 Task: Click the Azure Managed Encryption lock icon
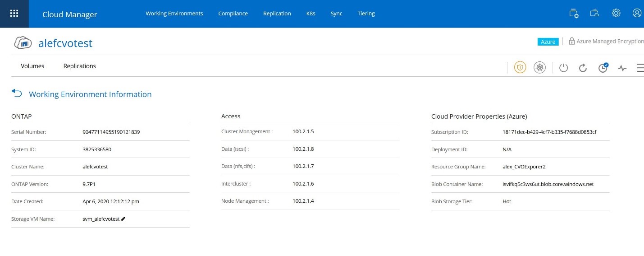pos(571,41)
